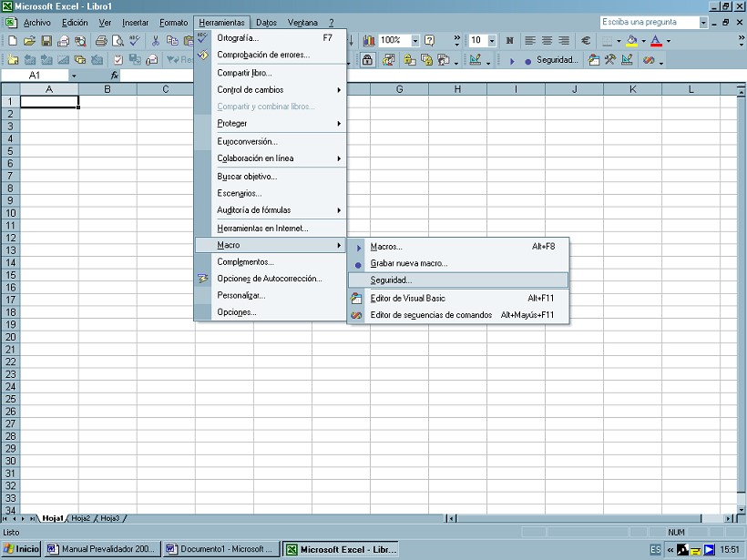Select row 5 header
The height and width of the screenshot is (560, 747).
10,151
